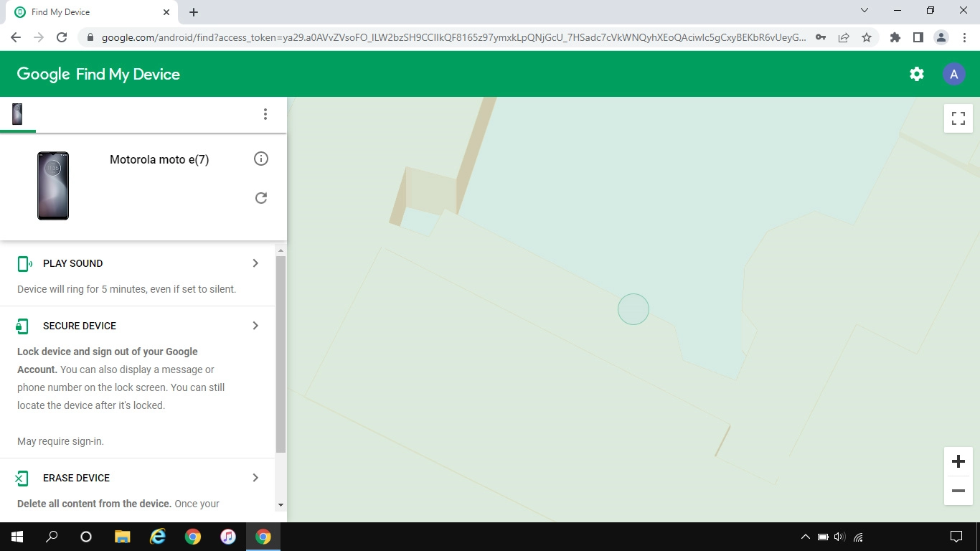Zoom out on the map
This screenshot has width=980, height=551.
click(x=958, y=491)
